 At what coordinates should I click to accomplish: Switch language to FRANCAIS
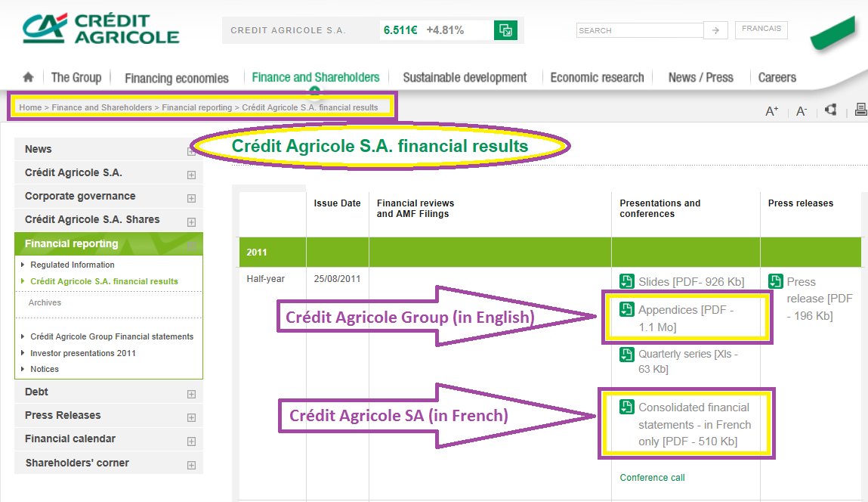761,29
